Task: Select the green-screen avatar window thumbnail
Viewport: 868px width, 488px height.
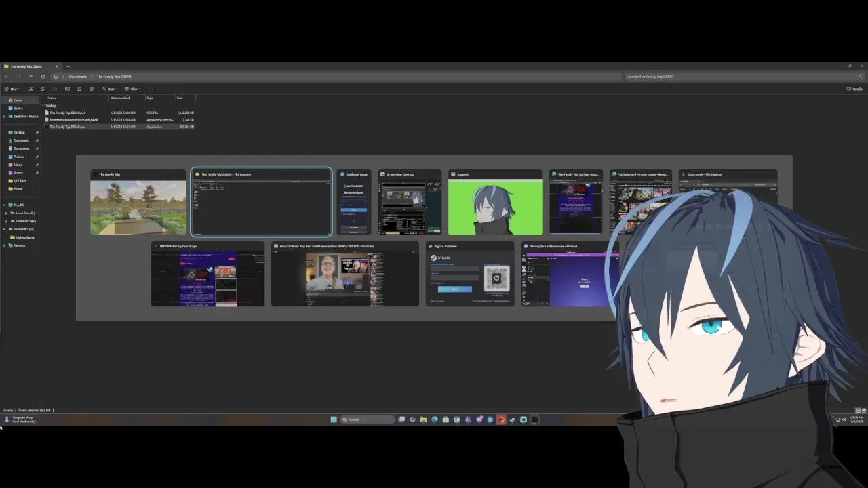Action: 496,202
